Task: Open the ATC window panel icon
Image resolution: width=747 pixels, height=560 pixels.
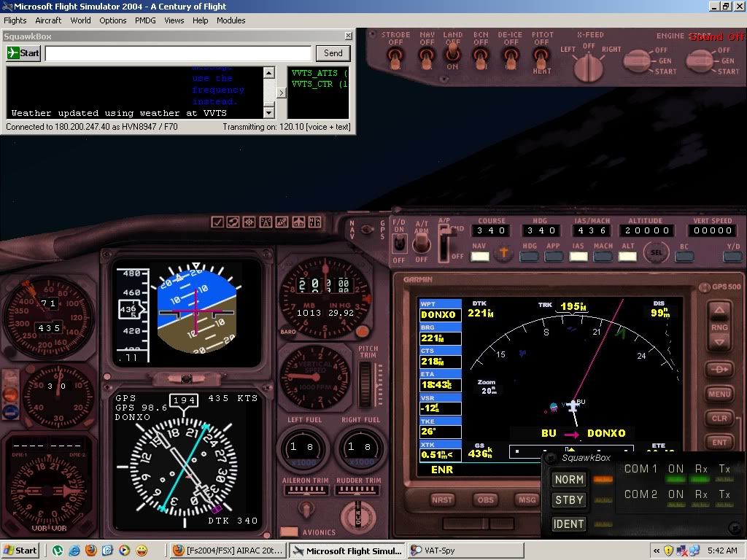Action: click(x=233, y=222)
